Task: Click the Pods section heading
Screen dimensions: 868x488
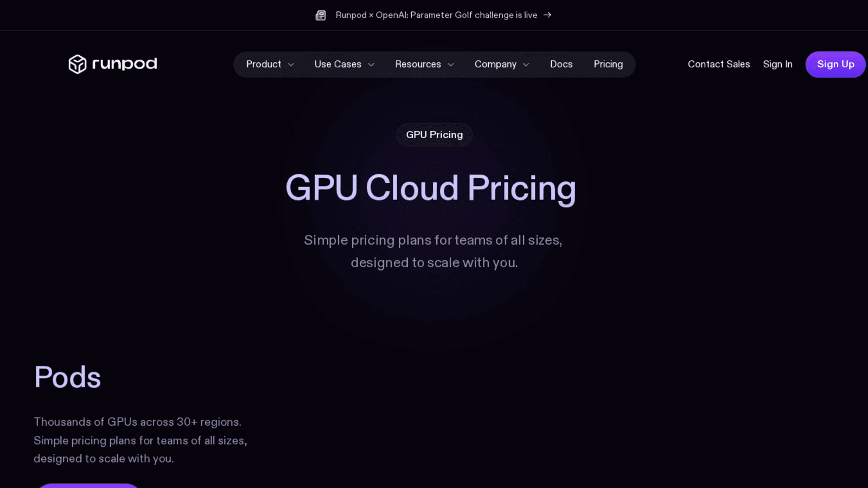Action: [67, 376]
